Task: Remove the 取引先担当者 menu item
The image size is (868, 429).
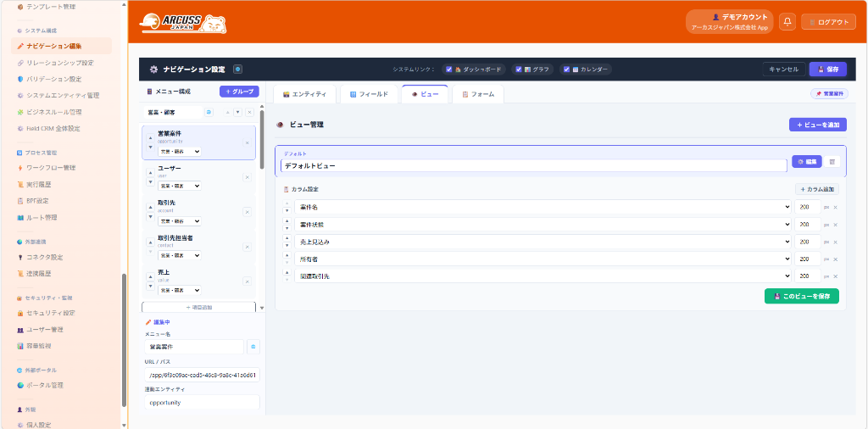Action: tap(247, 247)
